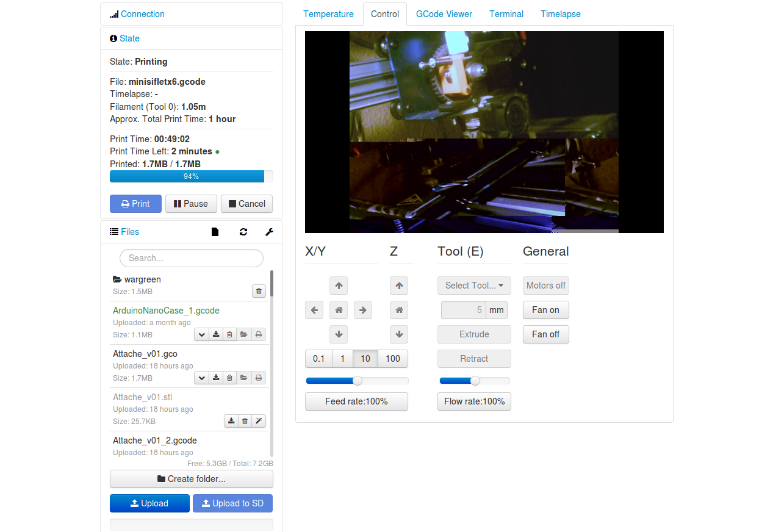Click print icon for ArduinoNanoCase_1.gcode
Viewport: 773px width, 532px height.
(259, 334)
